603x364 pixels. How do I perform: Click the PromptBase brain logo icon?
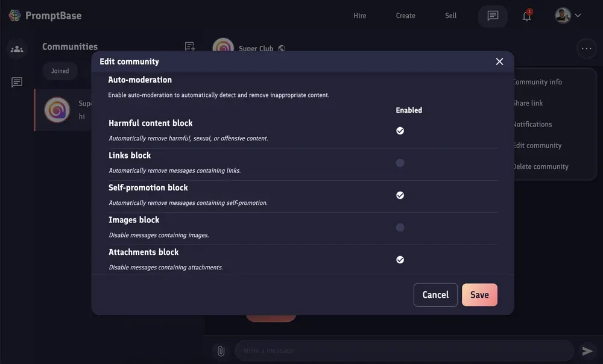click(x=14, y=16)
